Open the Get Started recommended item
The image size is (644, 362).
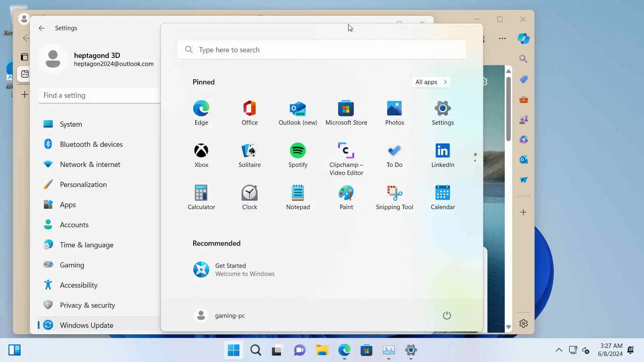click(234, 269)
